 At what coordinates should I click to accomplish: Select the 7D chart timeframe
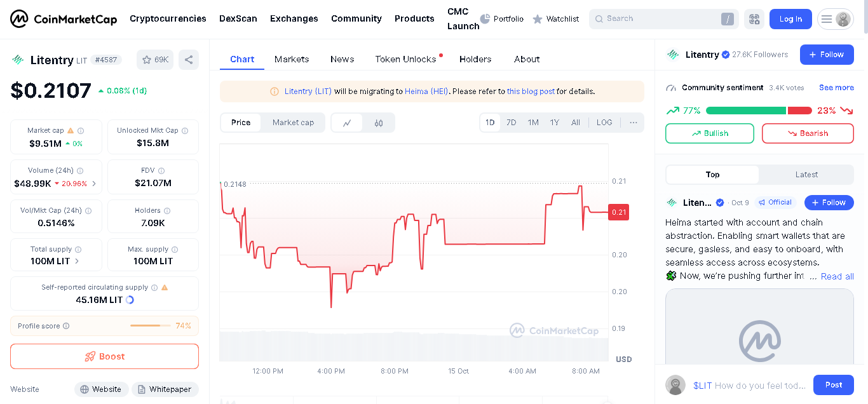click(512, 123)
